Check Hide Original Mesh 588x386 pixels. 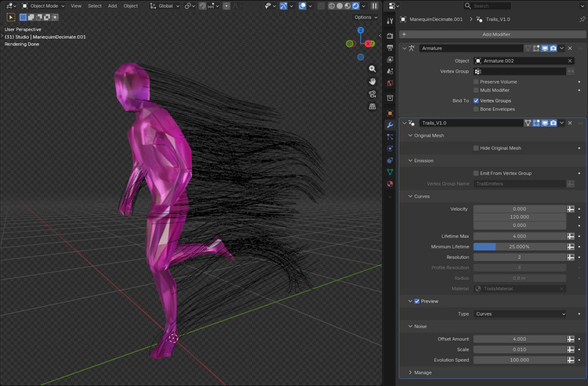(x=476, y=148)
